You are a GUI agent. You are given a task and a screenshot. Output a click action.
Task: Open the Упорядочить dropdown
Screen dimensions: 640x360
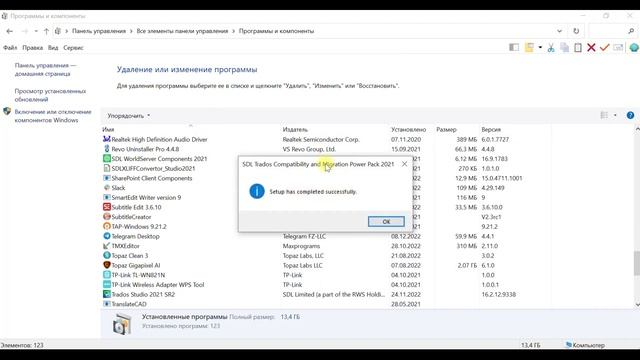[129, 116]
